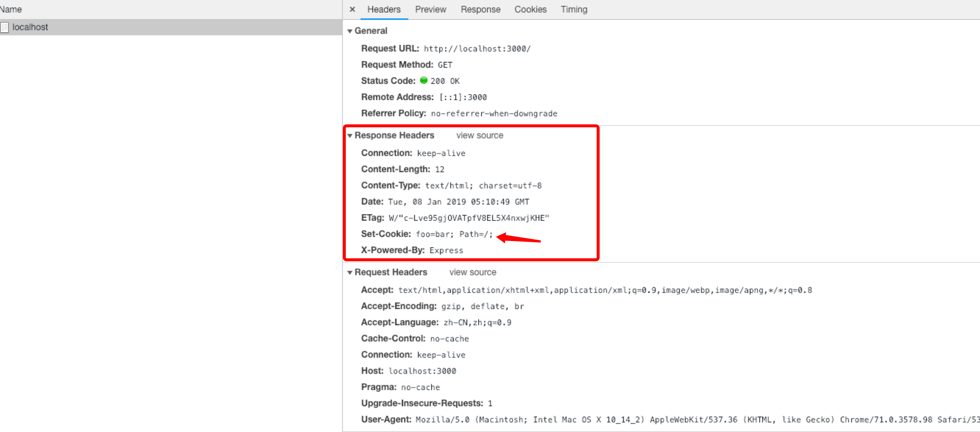980x432 pixels.
Task: Collapse the General section
Action: coord(349,31)
